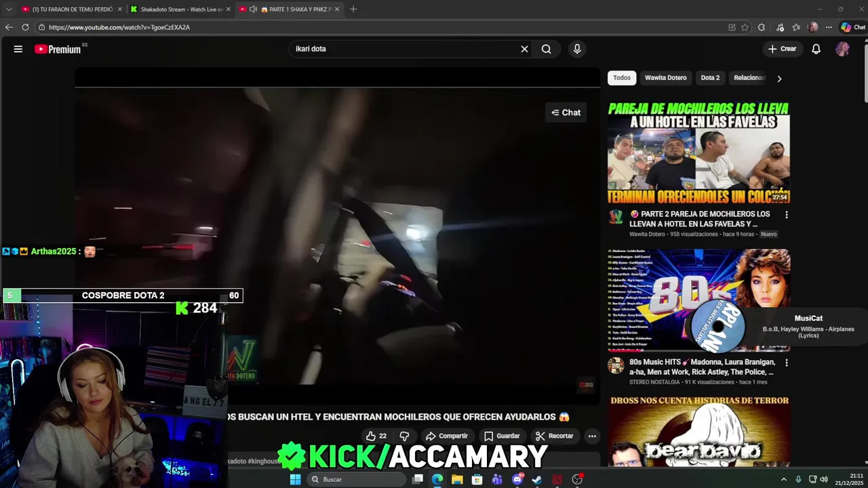Open Windows Start menu
This screenshot has height=488, width=868.
pos(296,479)
